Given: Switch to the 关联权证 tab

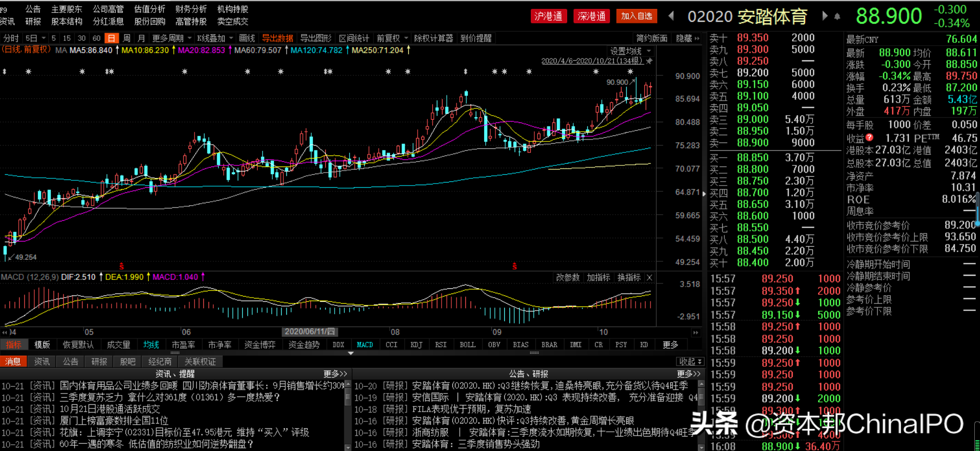Looking at the screenshot, I should 200,361.
